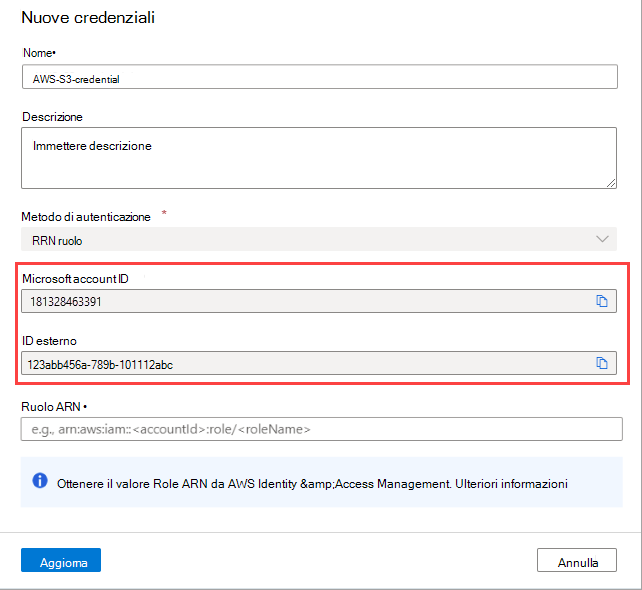The height and width of the screenshot is (590, 642).
Task: Focus the Nome text field
Action: [320, 79]
